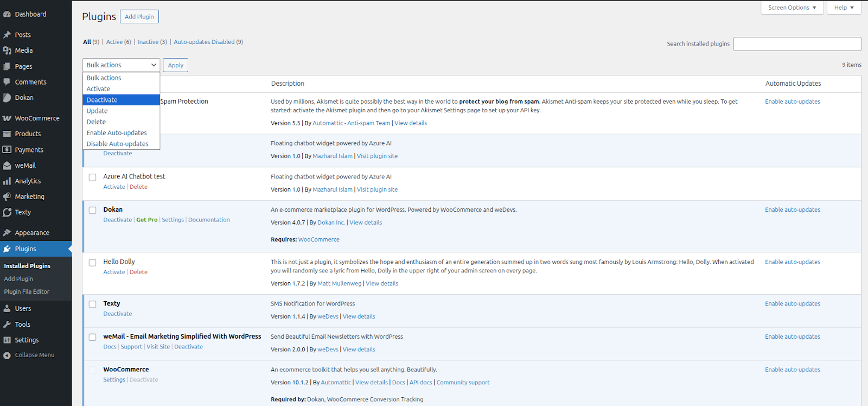Open weMail Support link
This screenshot has height=406, width=868.
pos(131,347)
